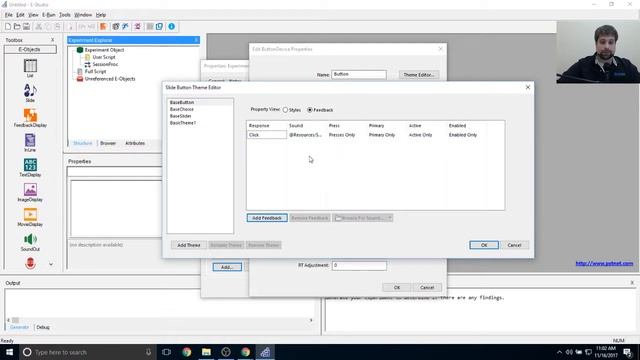Open the pstnet.com link
Screen dimensions: 640x360
pos(604,263)
